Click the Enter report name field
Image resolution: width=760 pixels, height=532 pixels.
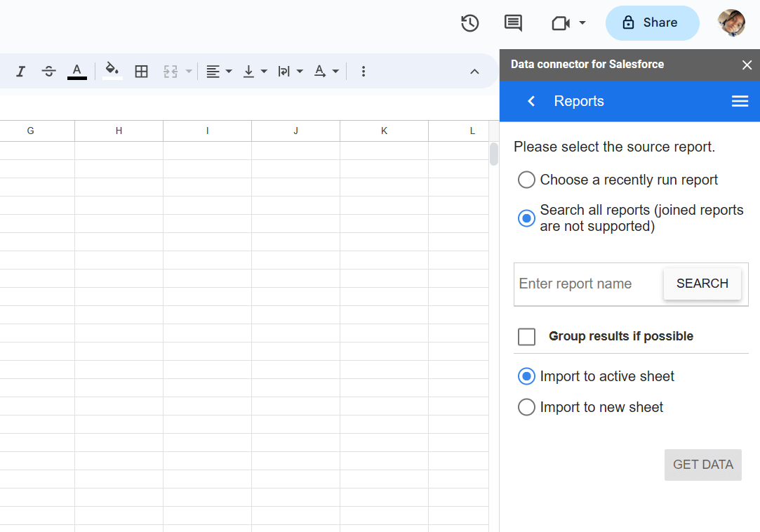[x=588, y=284]
